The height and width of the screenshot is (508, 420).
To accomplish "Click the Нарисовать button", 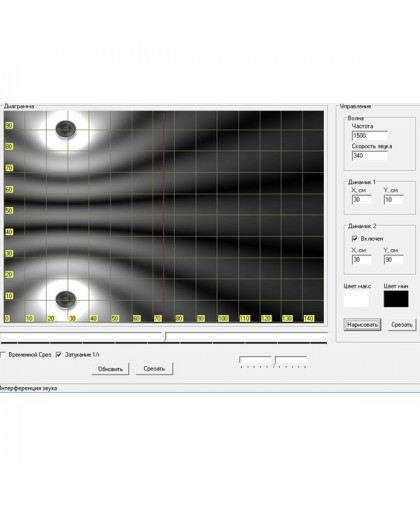I will [x=362, y=325].
